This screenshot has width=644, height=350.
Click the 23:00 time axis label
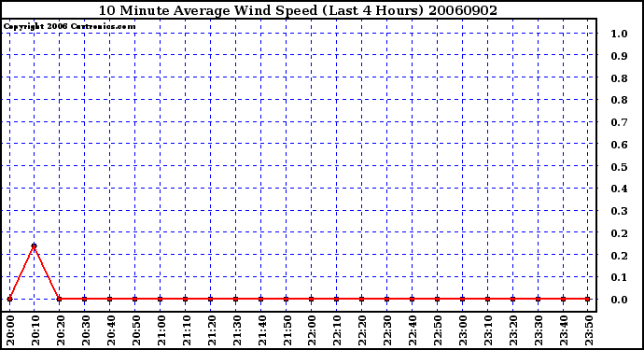(463, 330)
